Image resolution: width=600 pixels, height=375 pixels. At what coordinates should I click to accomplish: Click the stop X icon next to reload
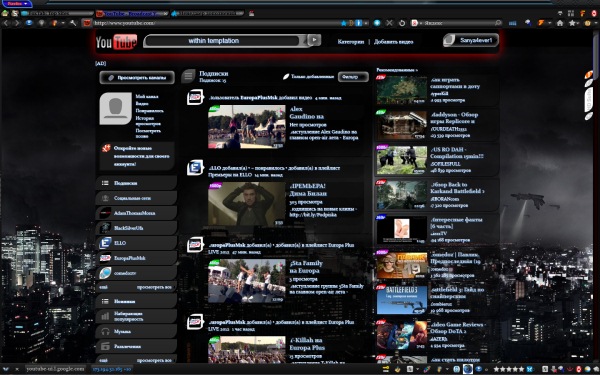[389, 23]
